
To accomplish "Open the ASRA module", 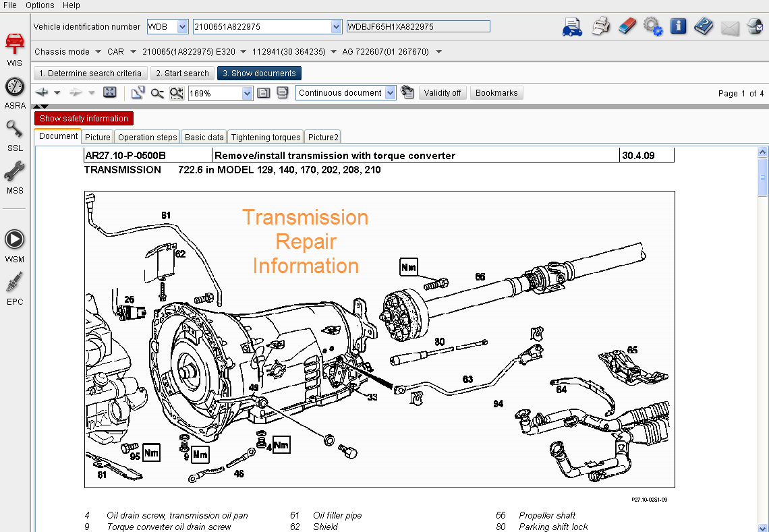I will 14,90.
